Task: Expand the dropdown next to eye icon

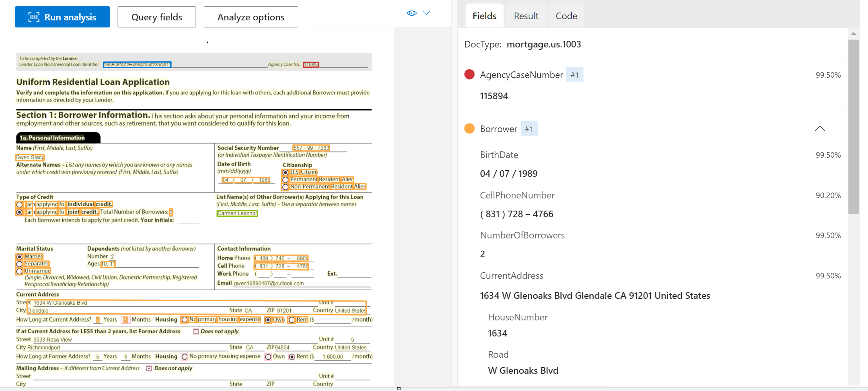Action: click(426, 13)
